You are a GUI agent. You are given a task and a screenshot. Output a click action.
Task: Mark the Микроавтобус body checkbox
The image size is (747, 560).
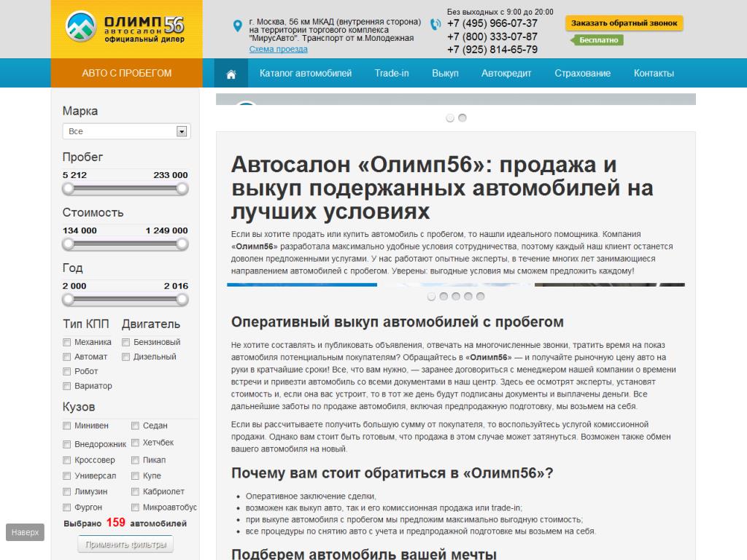pyautogui.click(x=135, y=507)
